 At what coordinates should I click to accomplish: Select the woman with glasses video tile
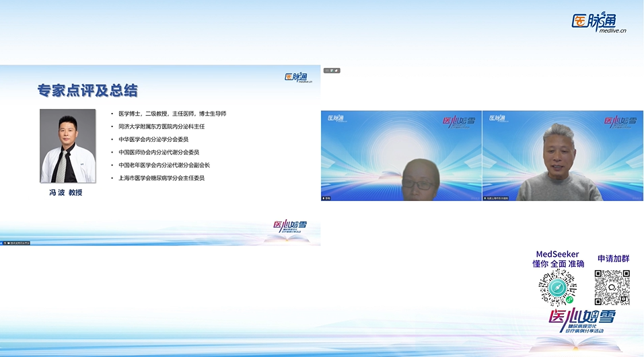pos(401,155)
